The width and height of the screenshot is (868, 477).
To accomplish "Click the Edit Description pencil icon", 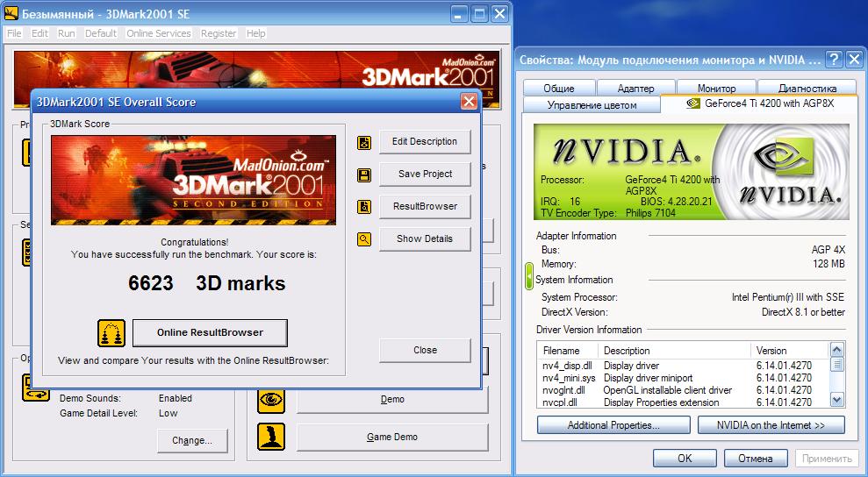I will [364, 143].
